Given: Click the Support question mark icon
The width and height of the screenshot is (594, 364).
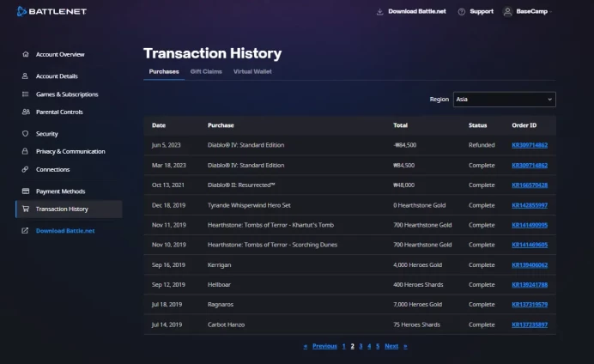Looking at the screenshot, I should [462, 12].
